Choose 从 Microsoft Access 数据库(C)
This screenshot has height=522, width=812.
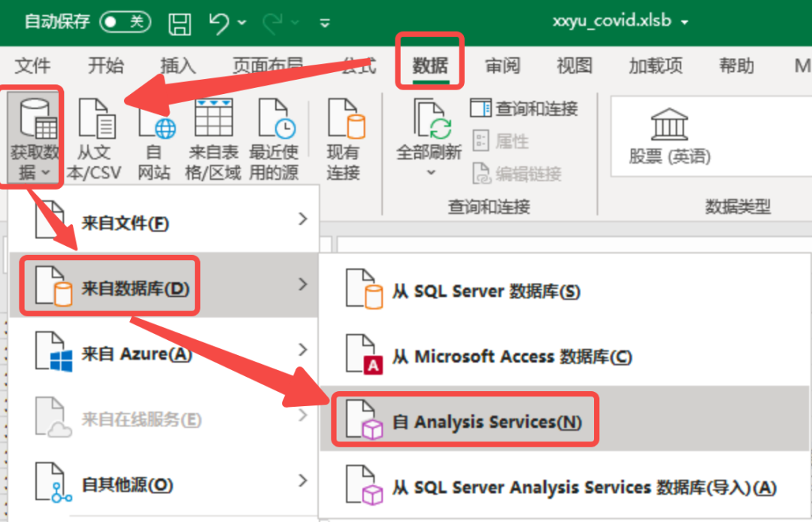pos(565,354)
